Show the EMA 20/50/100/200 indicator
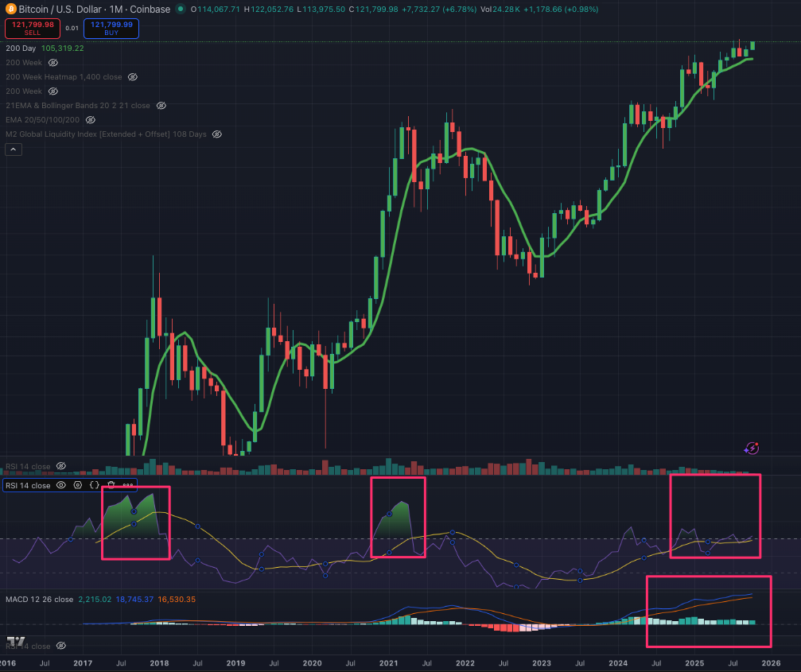The image size is (801, 672). point(91,119)
